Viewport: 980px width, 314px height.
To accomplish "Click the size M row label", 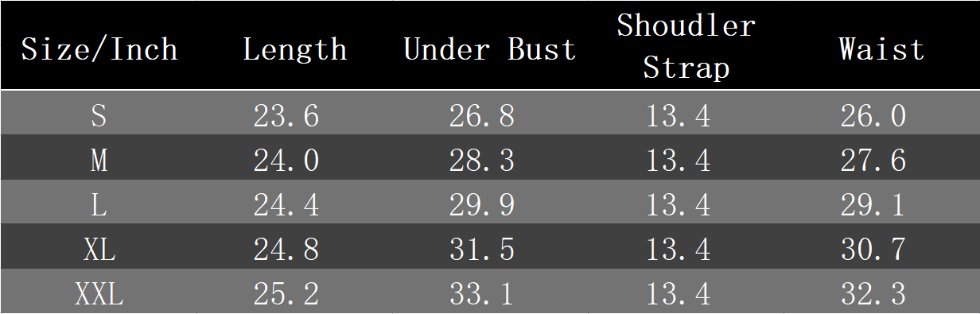I will point(99,161).
